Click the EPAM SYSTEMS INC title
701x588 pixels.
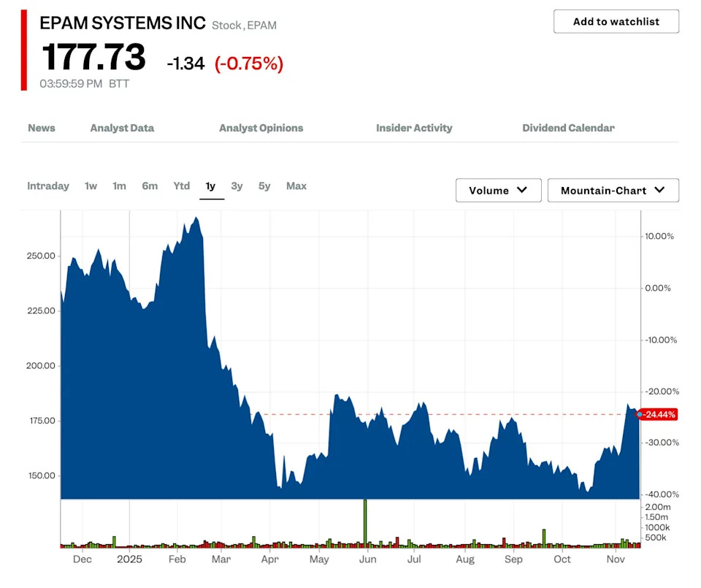123,23
